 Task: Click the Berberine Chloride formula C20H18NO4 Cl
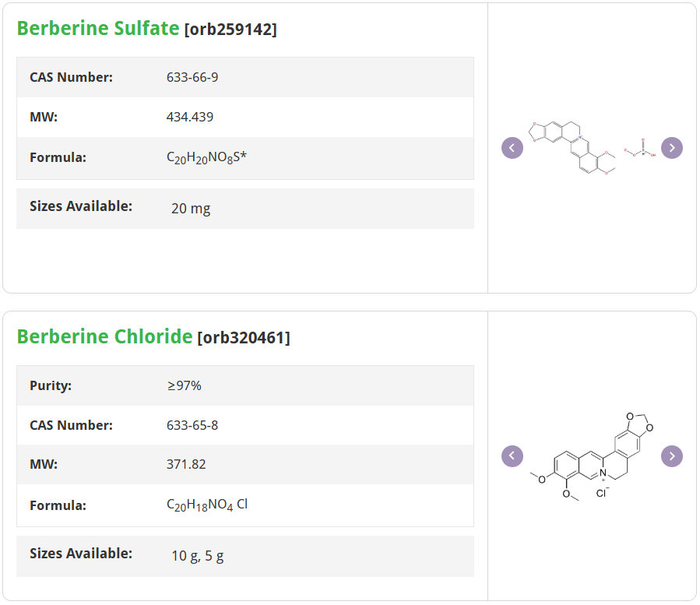coord(207,505)
